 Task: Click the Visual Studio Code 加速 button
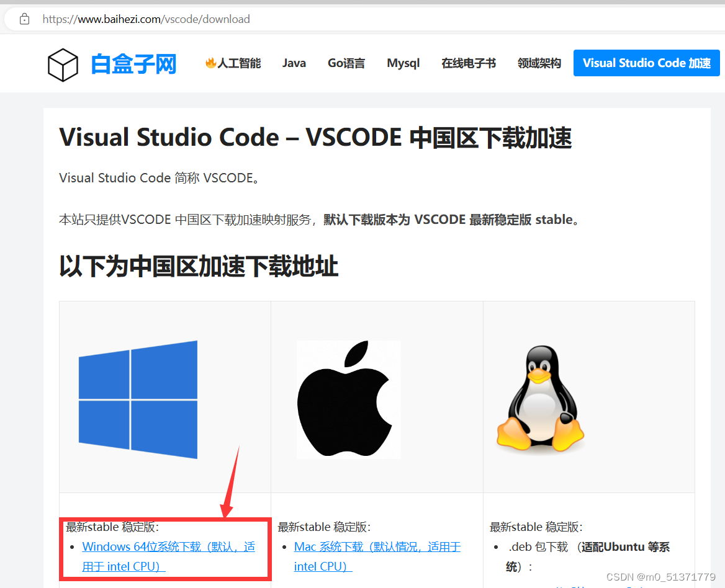coord(646,63)
